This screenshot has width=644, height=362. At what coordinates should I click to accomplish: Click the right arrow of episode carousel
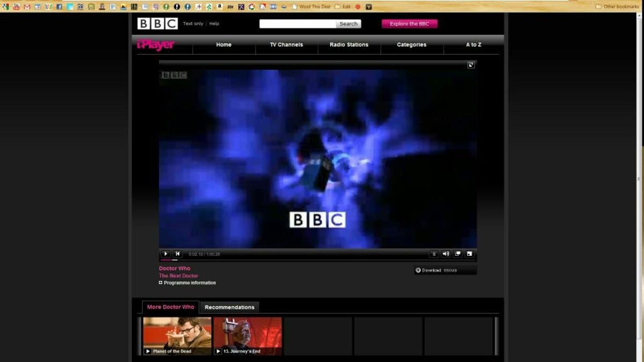point(496,336)
